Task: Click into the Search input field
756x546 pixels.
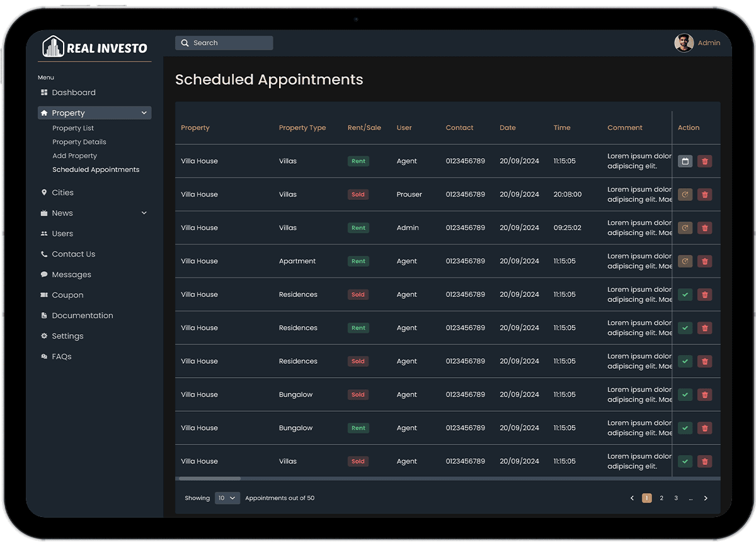Action: (224, 43)
